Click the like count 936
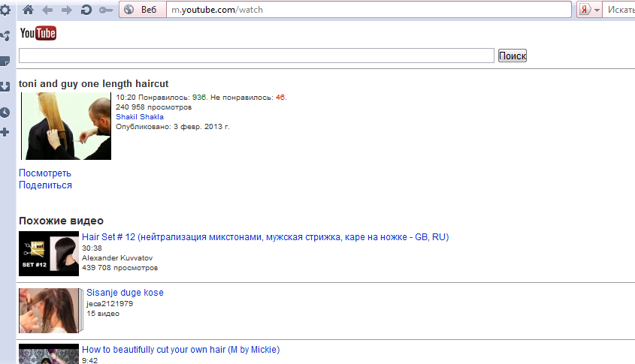Image resolution: width=635 pixels, height=364 pixels. pos(199,98)
